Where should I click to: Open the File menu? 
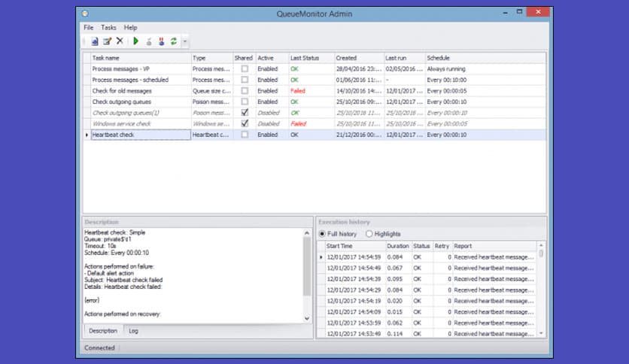[89, 28]
